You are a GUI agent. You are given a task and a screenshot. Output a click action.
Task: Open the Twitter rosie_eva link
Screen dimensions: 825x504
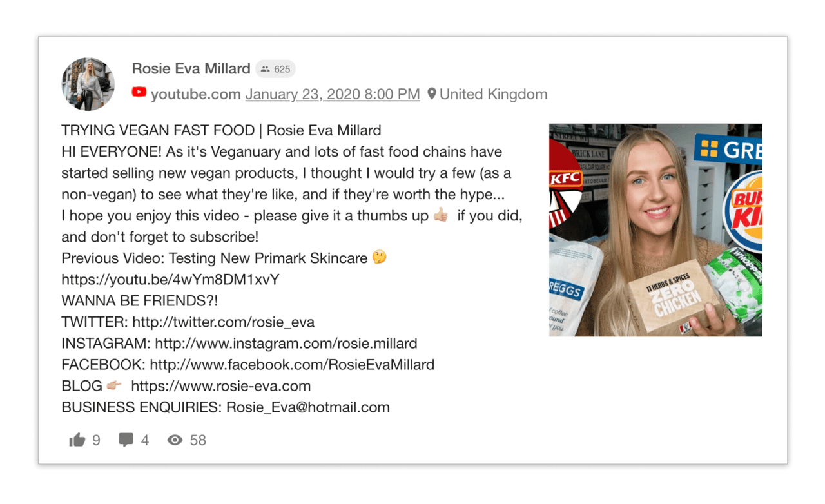[x=224, y=322]
